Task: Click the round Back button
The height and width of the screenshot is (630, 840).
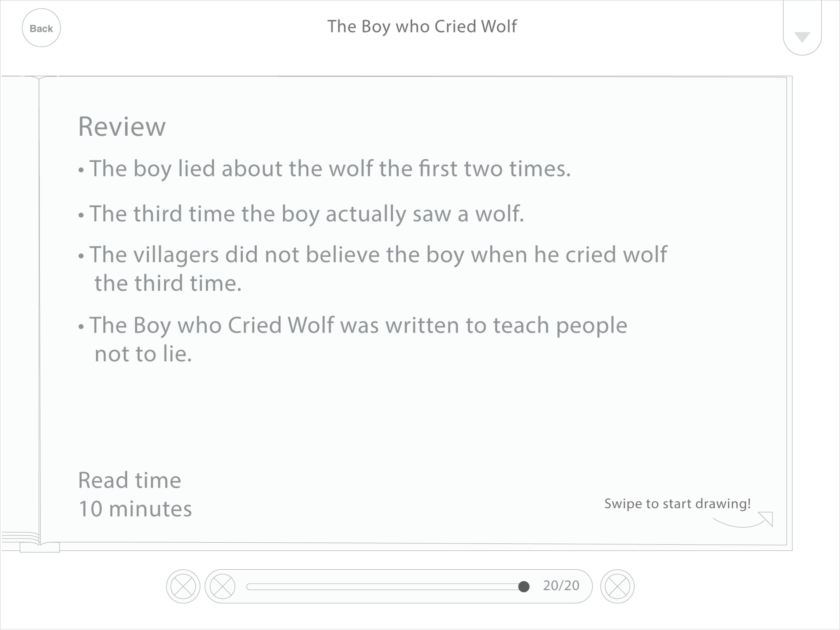Action: pyautogui.click(x=41, y=28)
